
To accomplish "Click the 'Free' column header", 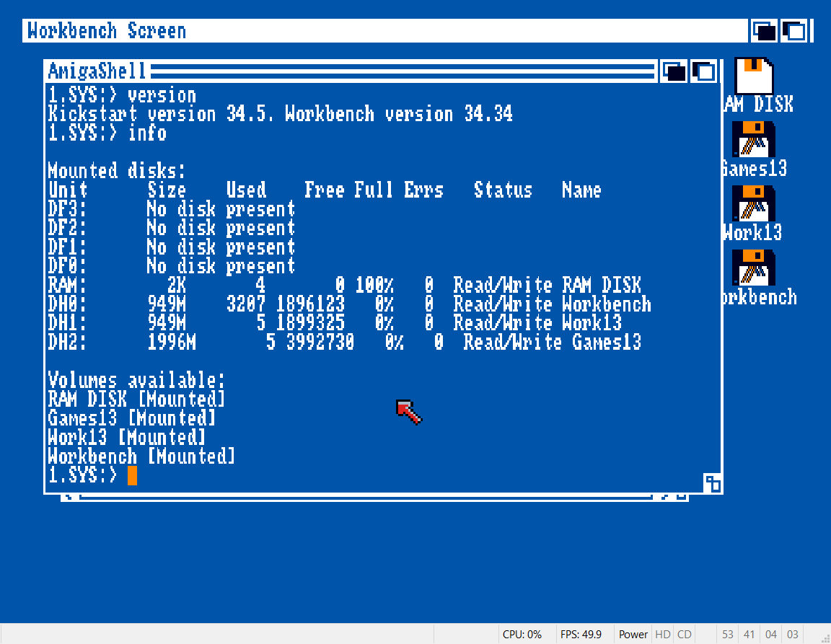I will click(x=325, y=190).
